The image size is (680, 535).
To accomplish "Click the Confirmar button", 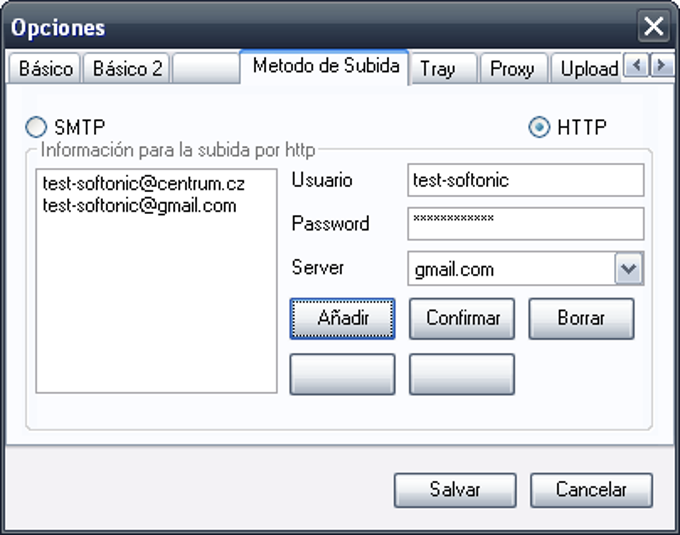I will coord(462,318).
